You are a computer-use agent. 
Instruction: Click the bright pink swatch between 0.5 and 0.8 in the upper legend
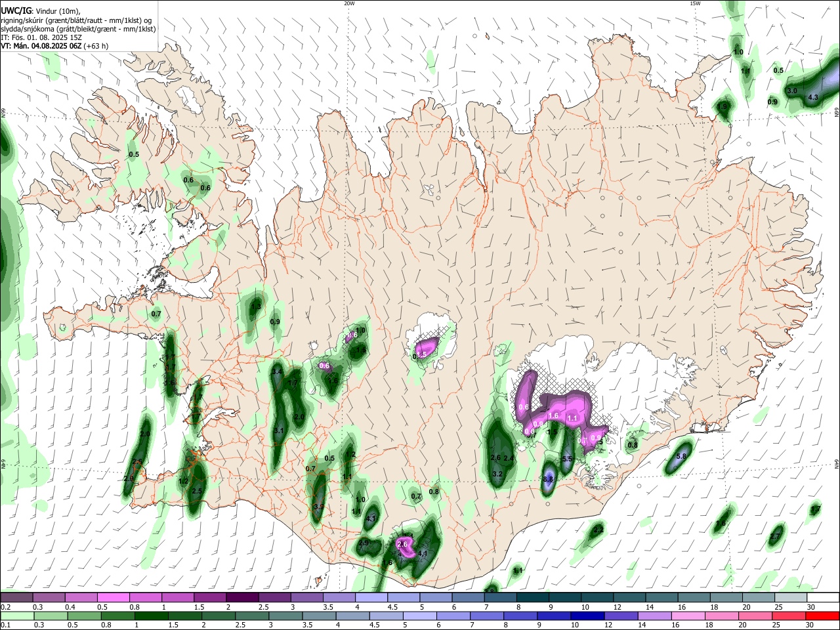(114, 597)
